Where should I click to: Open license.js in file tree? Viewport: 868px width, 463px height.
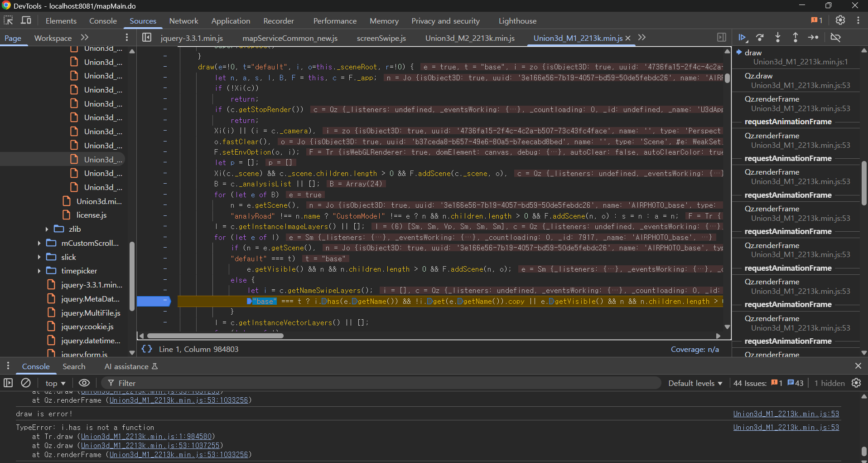(x=92, y=215)
